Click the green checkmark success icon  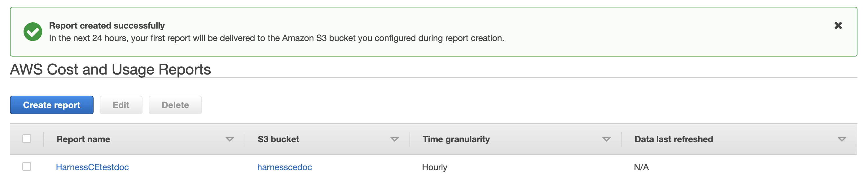tap(33, 32)
